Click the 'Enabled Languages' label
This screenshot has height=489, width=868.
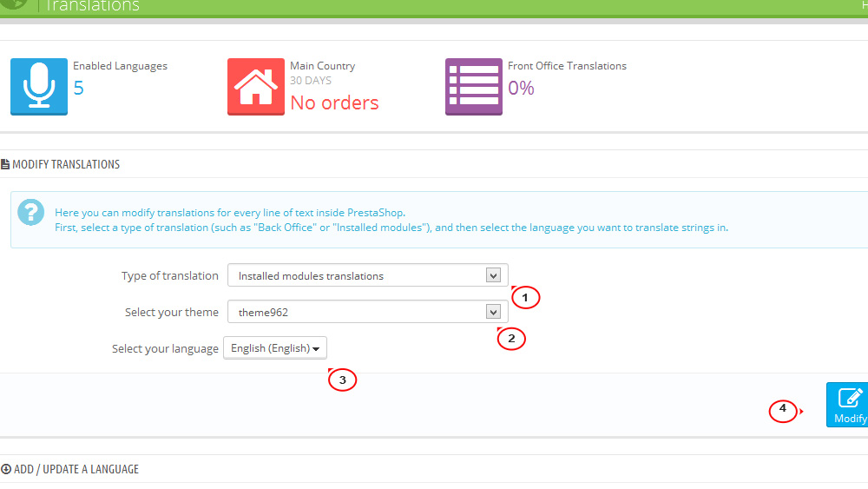pos(120,66)
